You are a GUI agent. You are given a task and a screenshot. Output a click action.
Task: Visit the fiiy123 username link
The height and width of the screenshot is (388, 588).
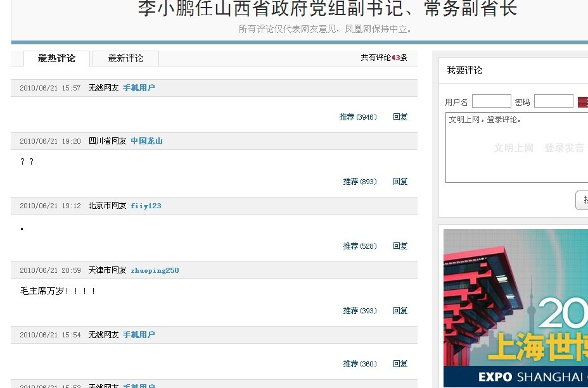click(x=146, y=206)
